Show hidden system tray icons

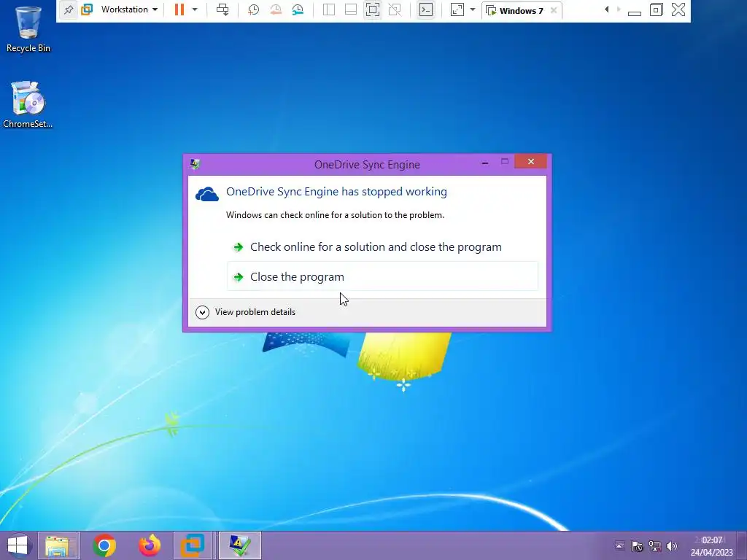[x=619, y=545]
